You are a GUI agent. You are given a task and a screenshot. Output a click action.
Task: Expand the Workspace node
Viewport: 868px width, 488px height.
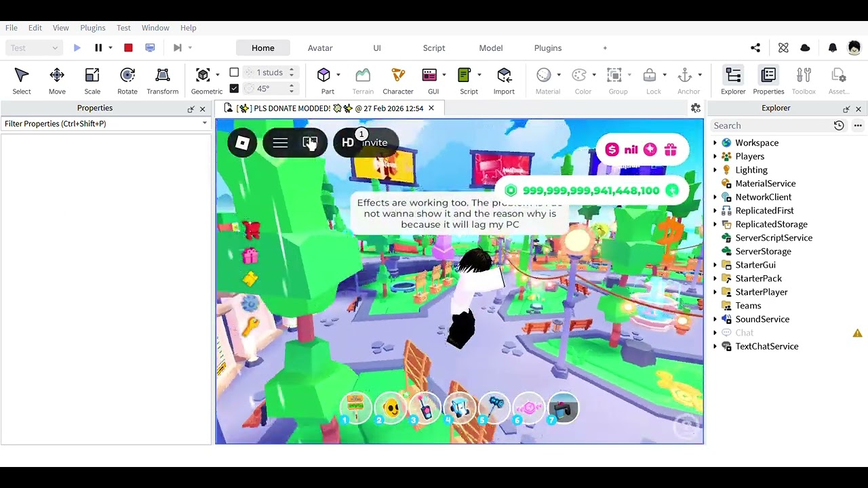[715, 143]
